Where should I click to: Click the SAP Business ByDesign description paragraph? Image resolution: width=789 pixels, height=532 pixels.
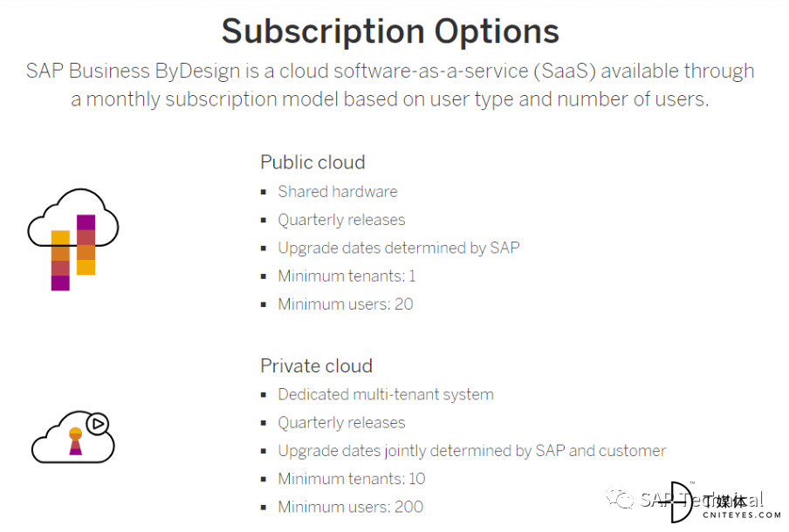click(390, 85)
